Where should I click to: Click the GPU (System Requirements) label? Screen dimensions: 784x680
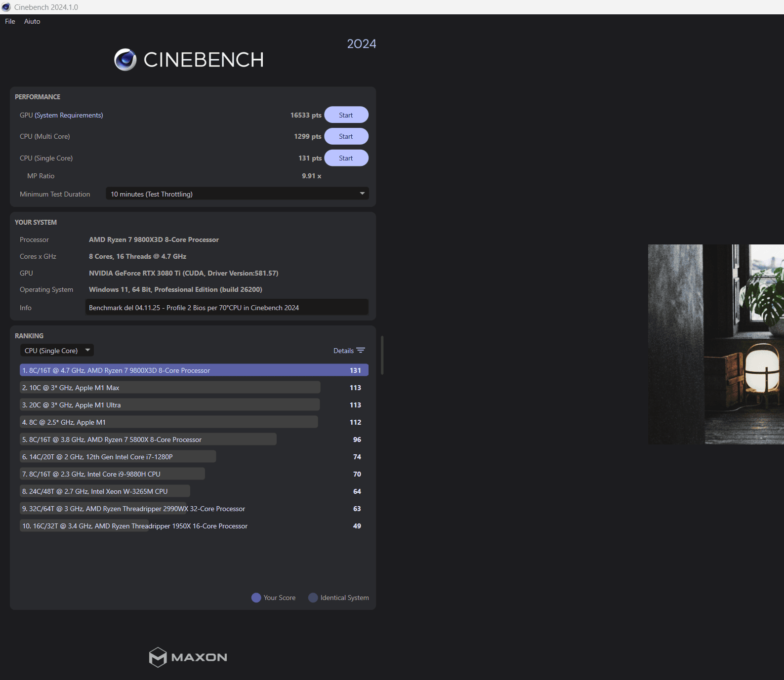pyautogui.click(x=61, y=115)
